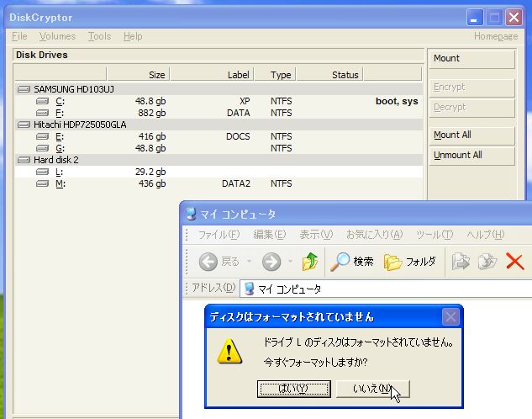
Task: Select volume label M: in drive list
Action: 61,183
